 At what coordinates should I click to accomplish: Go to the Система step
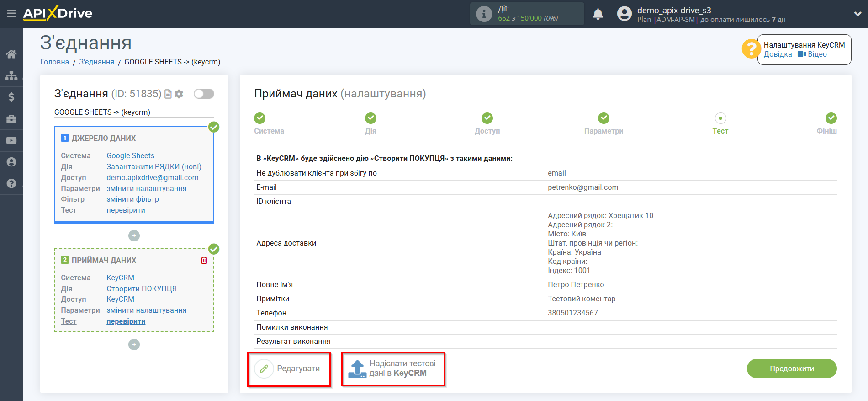click(259, 118)
